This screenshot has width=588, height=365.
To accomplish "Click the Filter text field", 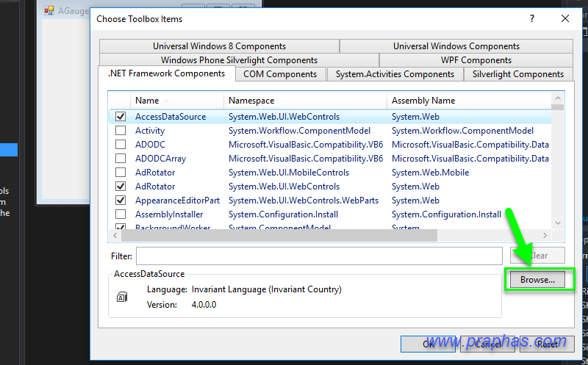I will click(319, 256).
